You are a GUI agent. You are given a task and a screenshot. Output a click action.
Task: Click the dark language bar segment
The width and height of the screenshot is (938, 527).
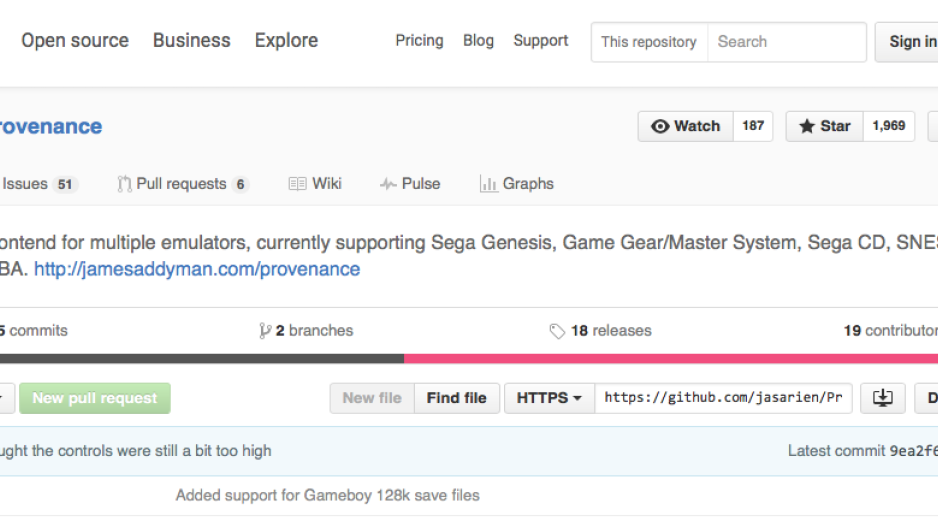[x=202, y=359]
